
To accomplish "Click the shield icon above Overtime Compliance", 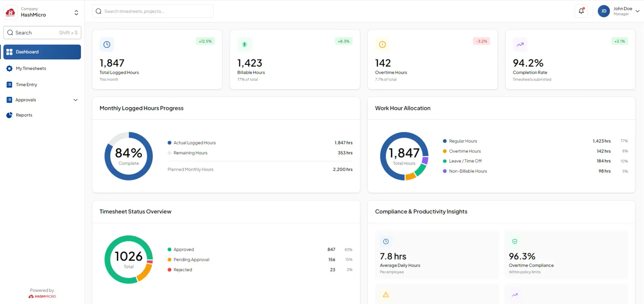I will coord(514,241).
